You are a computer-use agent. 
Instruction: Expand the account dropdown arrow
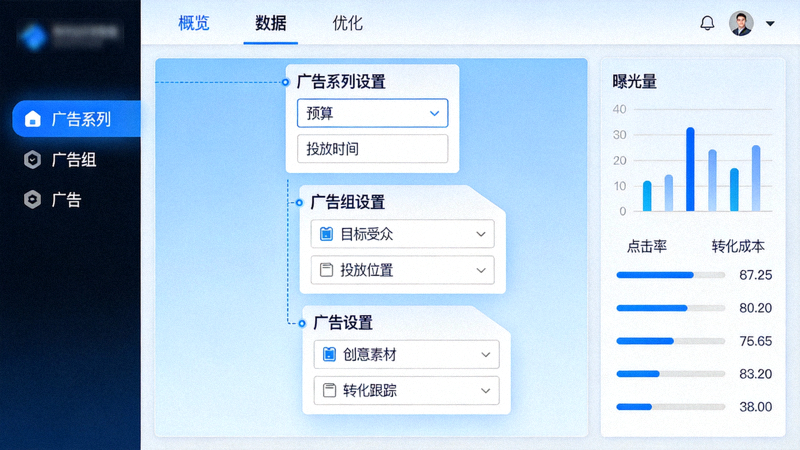[770, 23]
